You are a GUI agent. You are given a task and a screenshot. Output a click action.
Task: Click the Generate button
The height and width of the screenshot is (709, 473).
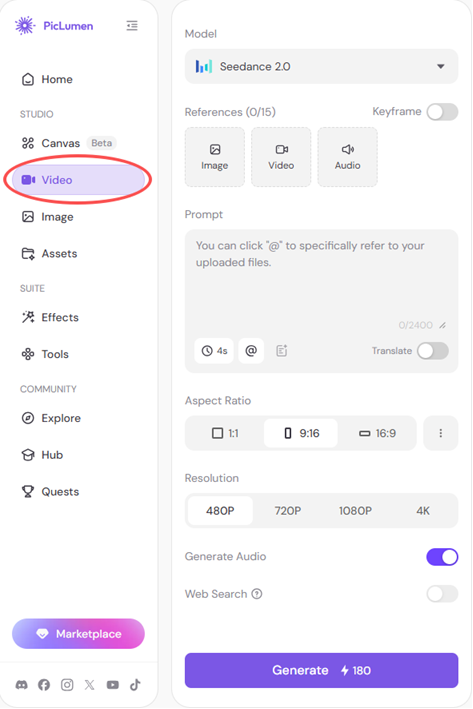coord(322,670)
